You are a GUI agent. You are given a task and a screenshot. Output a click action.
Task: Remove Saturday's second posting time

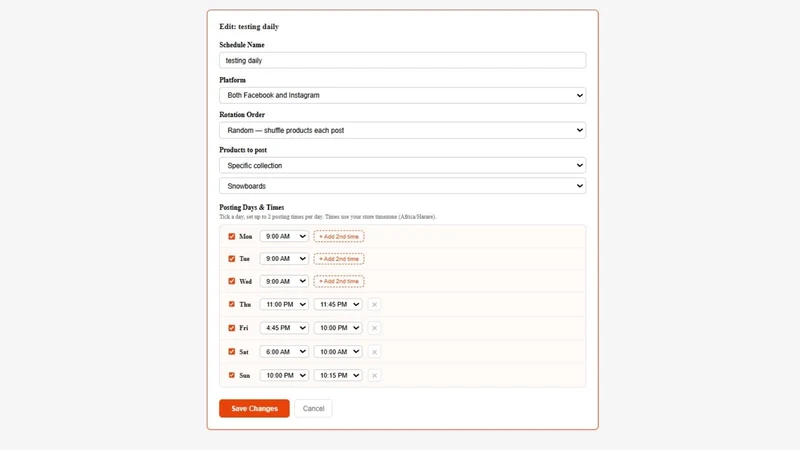pos(374,352)
